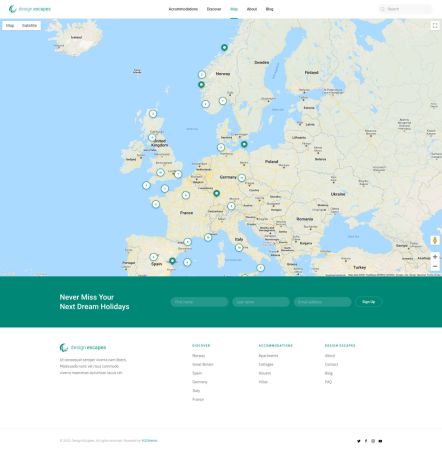
Task: Open the Villas footer link
Action: pos(263,382)
